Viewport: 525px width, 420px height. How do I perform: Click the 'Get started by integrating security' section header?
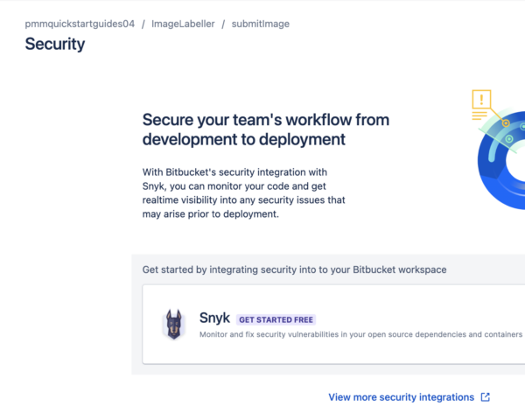point(294,269)
